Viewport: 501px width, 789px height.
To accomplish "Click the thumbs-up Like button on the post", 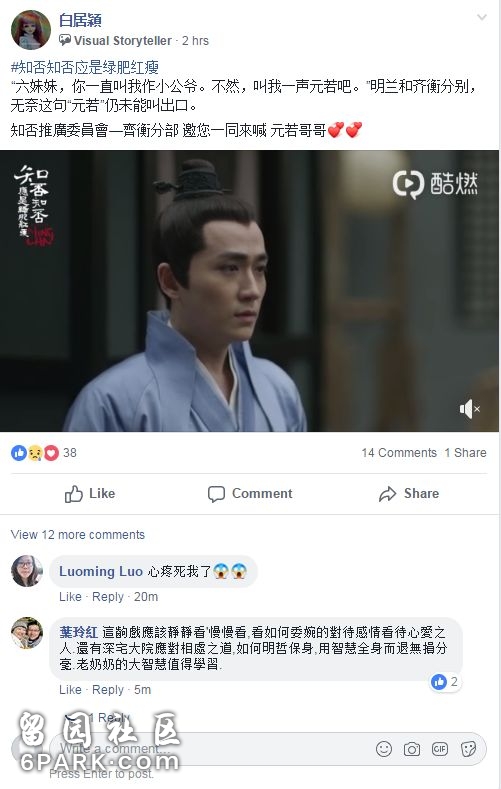I will pyautogui.click(x=90, y=494).
